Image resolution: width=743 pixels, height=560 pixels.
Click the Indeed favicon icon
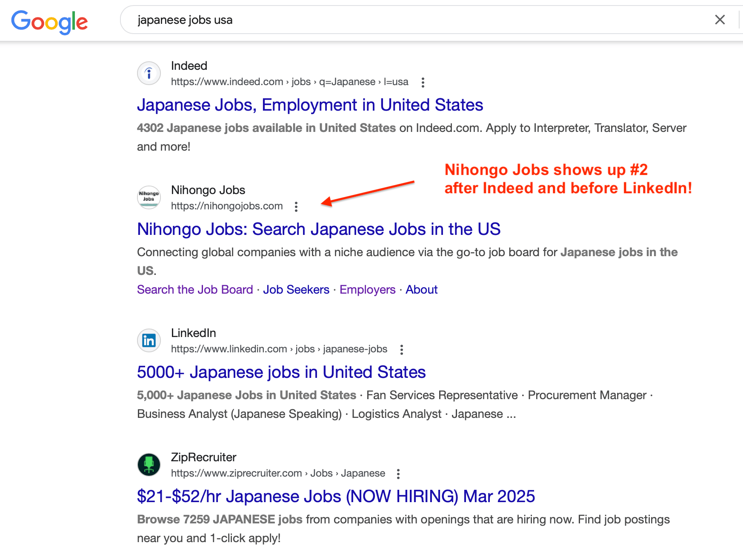click(149, 73)
